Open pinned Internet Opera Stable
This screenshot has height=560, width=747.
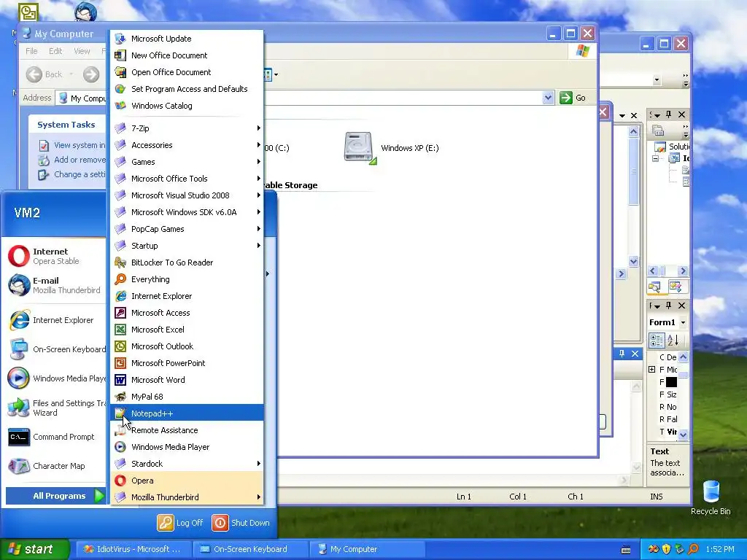coord(55,256)
